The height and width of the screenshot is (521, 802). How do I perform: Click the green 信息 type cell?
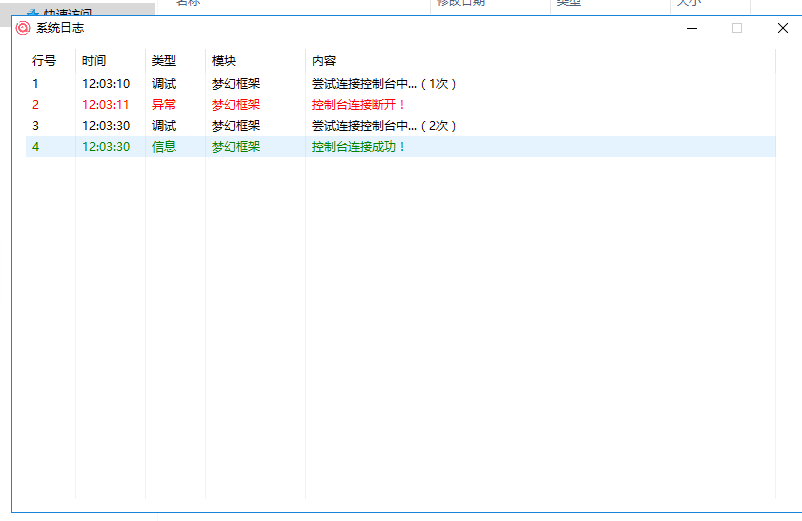(x=164, y=146)
